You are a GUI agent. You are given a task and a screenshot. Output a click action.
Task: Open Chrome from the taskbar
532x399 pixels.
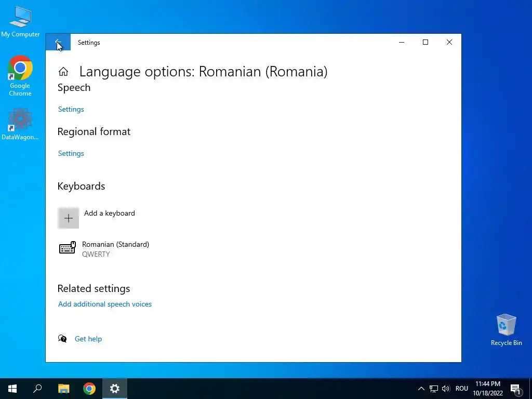pos(89,389)
